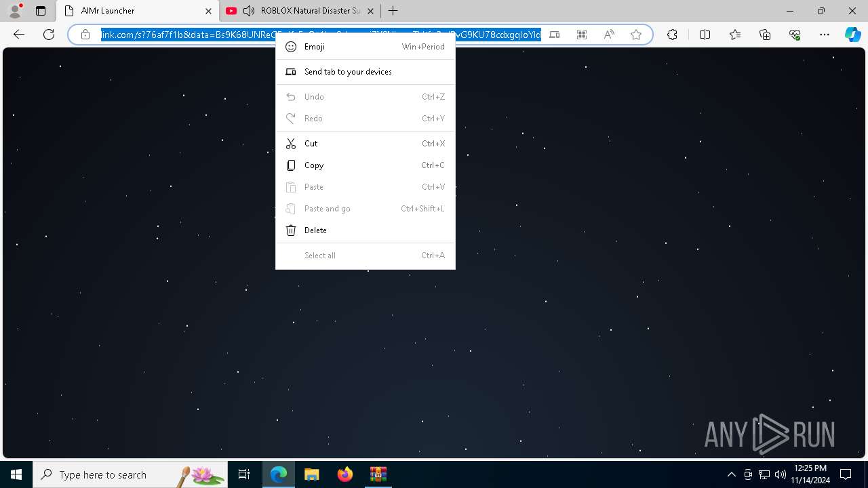Open the tab actions menu icon

(x=41, y=11)
